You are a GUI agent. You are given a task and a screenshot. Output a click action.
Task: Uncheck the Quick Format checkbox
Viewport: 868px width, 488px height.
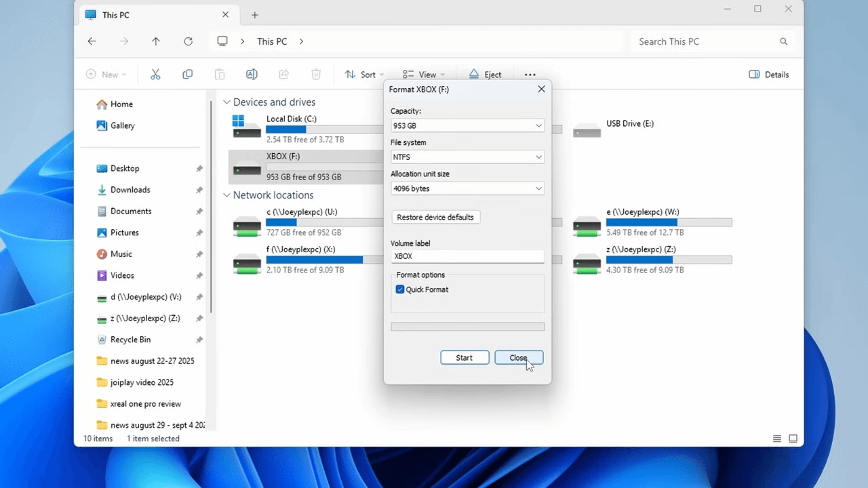pyautogui.click(x=400, y=289)
